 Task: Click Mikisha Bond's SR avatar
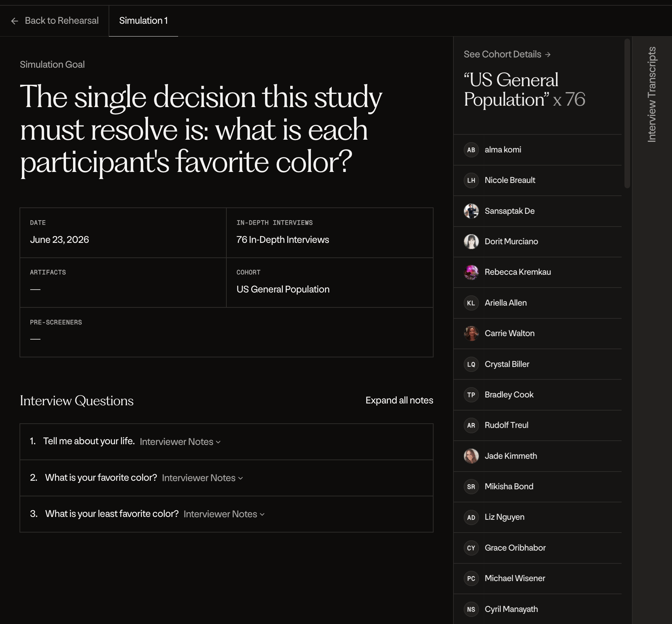pyautogui.click(x=471, y=487)
